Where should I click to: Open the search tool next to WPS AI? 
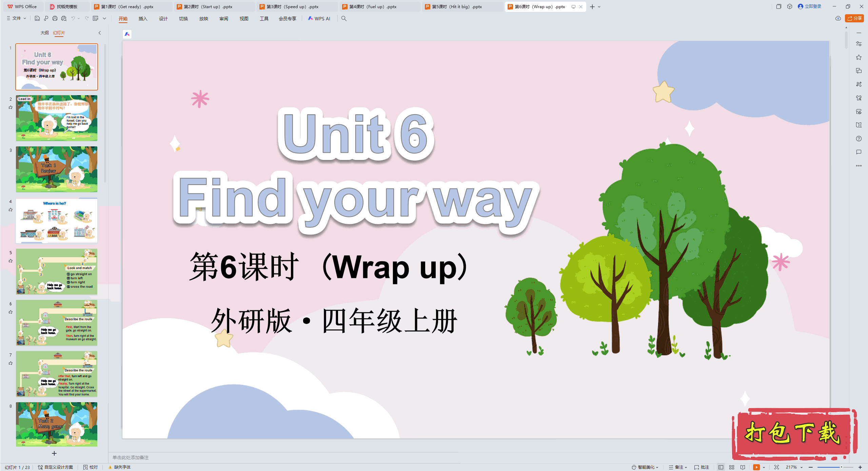point(344,19)
